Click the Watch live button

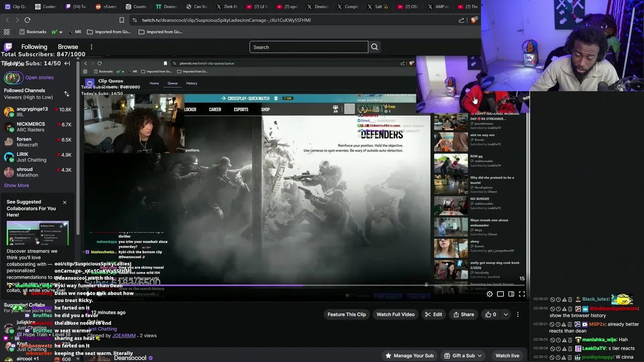pos(507,355)
